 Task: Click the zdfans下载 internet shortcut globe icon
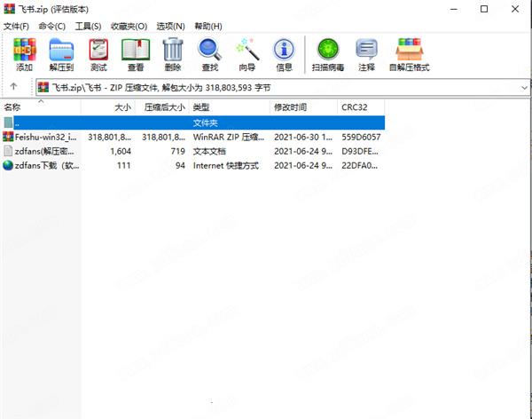pos(8,165)
